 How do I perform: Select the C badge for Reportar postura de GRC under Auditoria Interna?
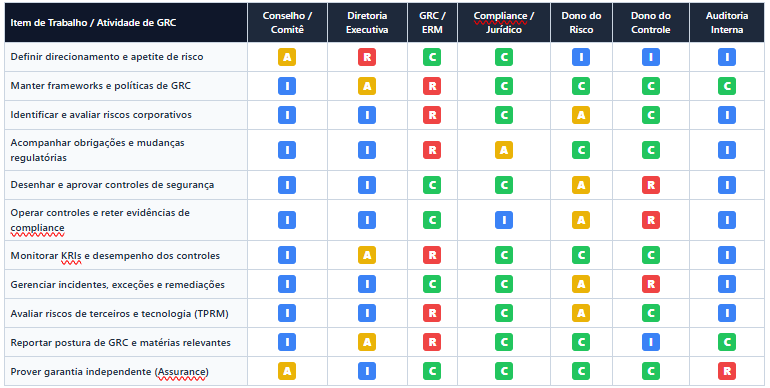pyautogui.click(x=727, y=342)
